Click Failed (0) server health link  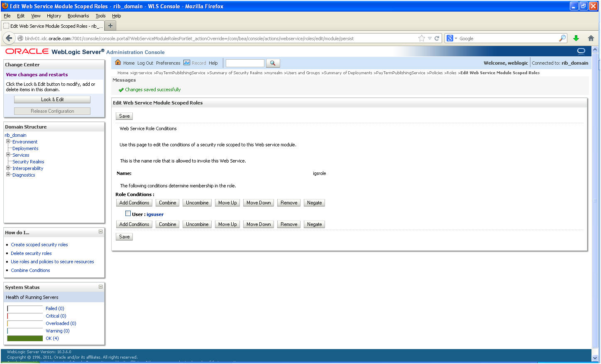55,308
